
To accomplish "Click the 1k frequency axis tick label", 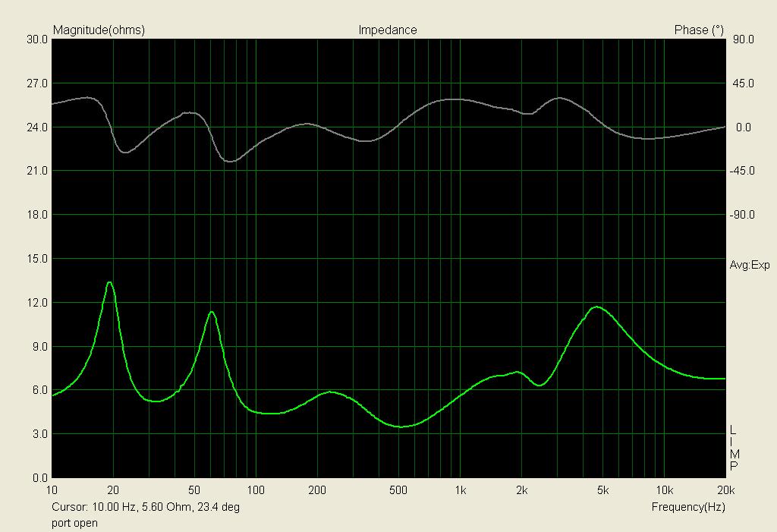I will 461,490.
